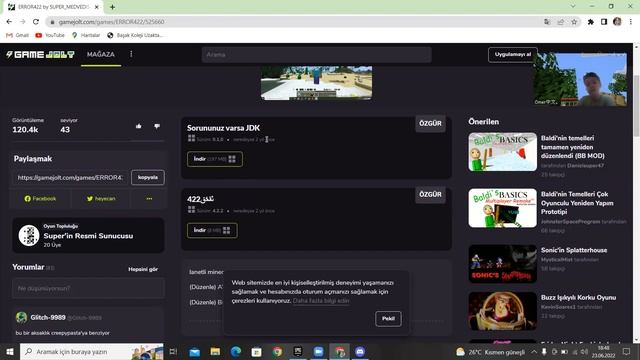Open the Glitch-9989 username link
640x360 pixels.
(x=48, y=318)
